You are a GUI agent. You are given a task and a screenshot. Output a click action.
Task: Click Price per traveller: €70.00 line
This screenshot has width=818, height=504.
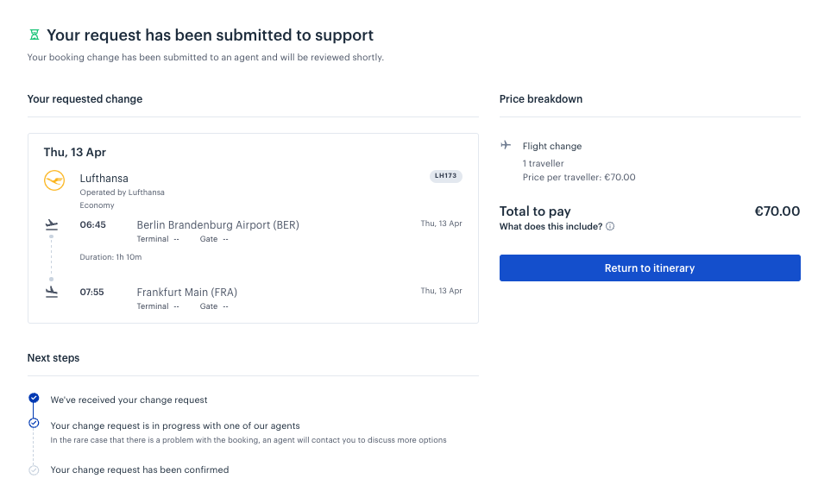(x=579, y=178)
